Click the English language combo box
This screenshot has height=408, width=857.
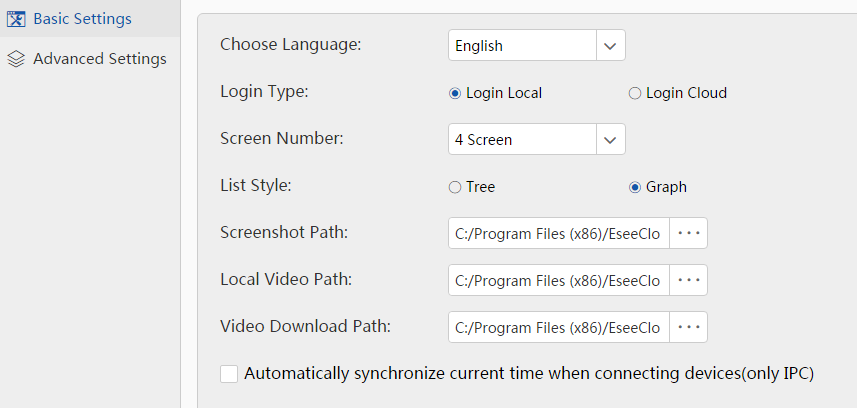pyautogui.click(x=522, y=46)
